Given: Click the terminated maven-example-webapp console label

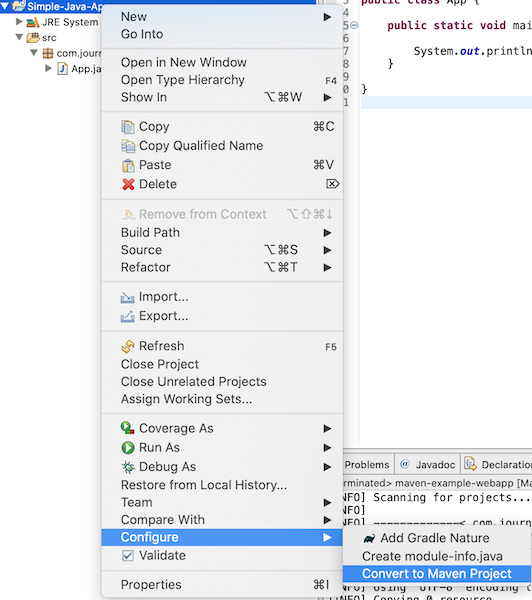Looking at the screenshot, I should point(437,483).
